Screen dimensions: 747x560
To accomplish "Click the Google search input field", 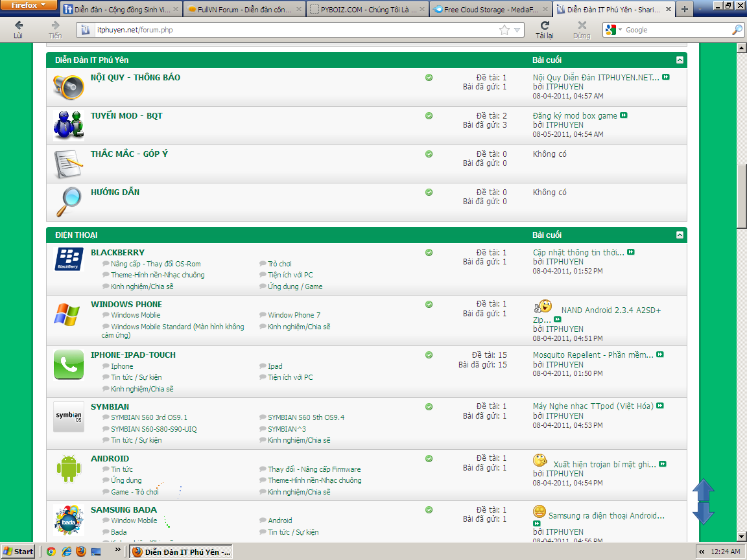I will [x=674, y=30].
